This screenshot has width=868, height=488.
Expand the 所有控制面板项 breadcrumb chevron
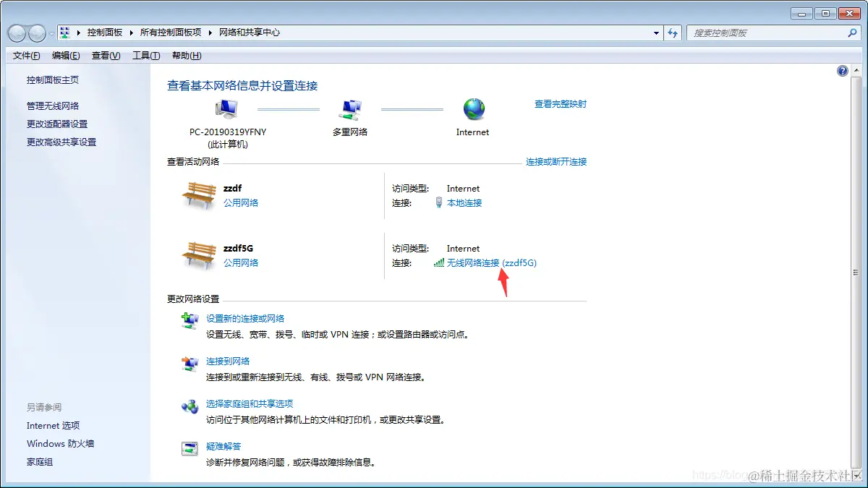209,32
